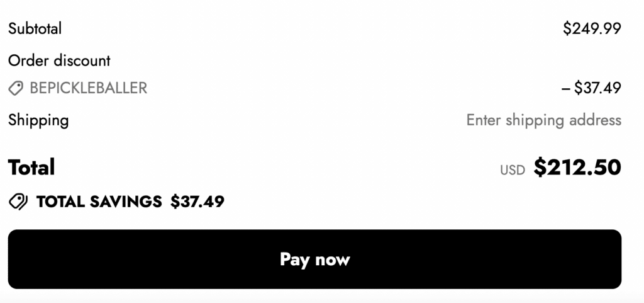Submit payment with the black Pay now button

coord(314,259)
